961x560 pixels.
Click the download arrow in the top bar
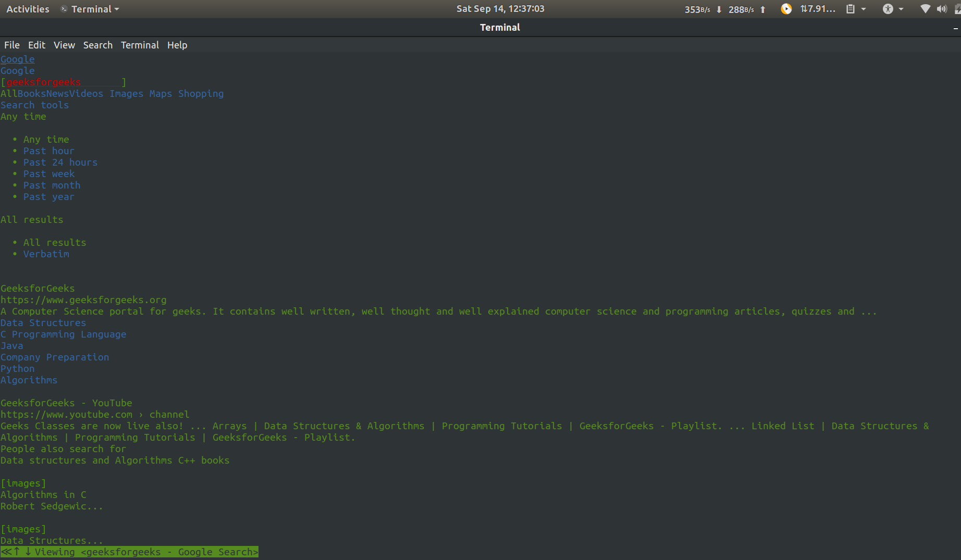[719, 9]
